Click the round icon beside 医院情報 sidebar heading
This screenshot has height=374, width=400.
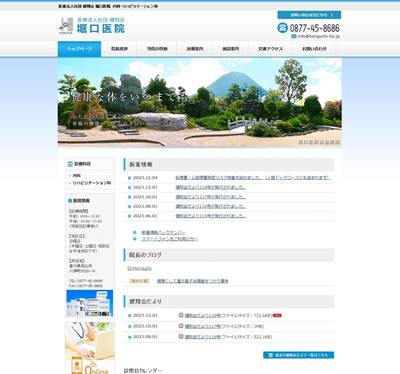pos(70,200)
